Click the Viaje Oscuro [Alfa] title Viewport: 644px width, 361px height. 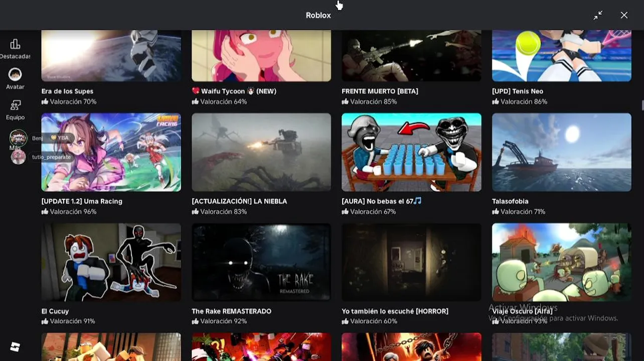(522, 311)
